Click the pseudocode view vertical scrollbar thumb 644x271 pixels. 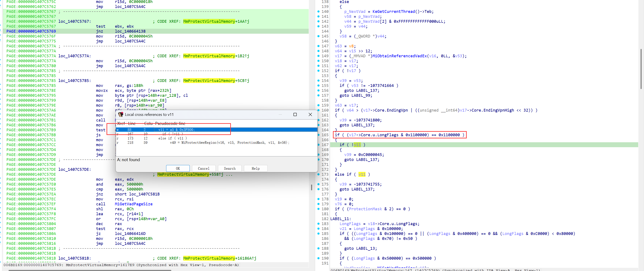tap(641, 69)
